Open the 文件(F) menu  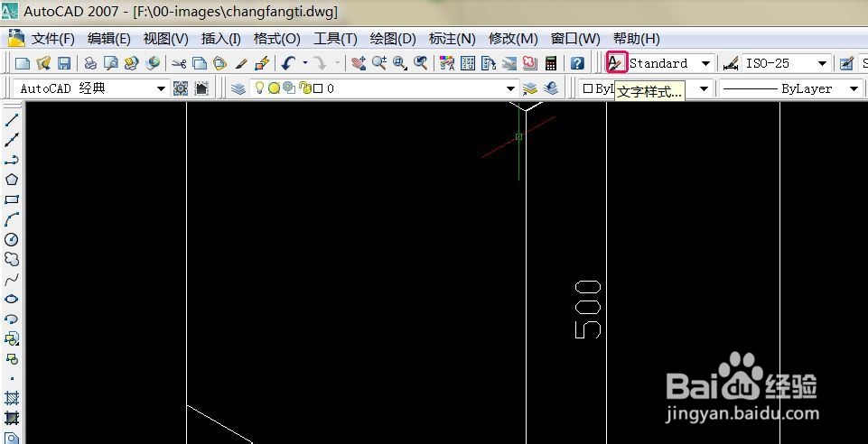(x=52, y=39)
